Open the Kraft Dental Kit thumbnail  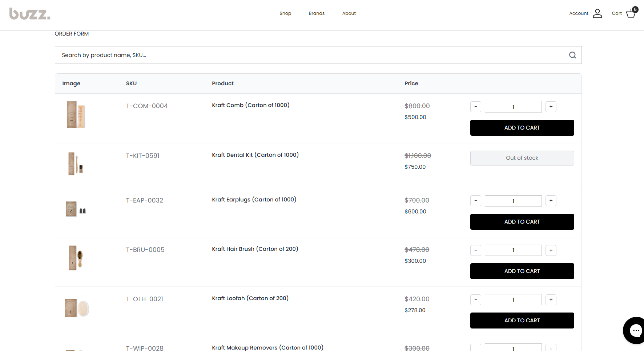click(x=76, y=164)
